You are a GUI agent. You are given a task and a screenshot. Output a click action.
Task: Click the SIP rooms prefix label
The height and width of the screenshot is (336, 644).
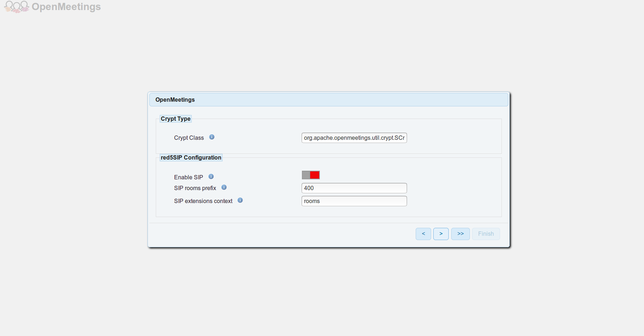coord(195,188)
